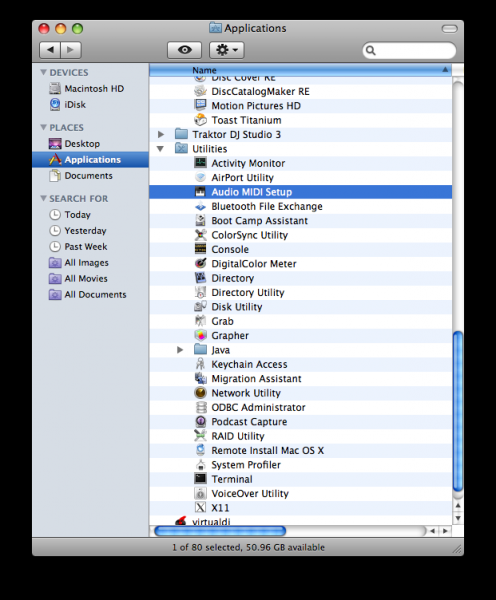Click the Bluetooth File Exchange icon
The width and height of the screenshot is (496, 600).
coord(200,206)
